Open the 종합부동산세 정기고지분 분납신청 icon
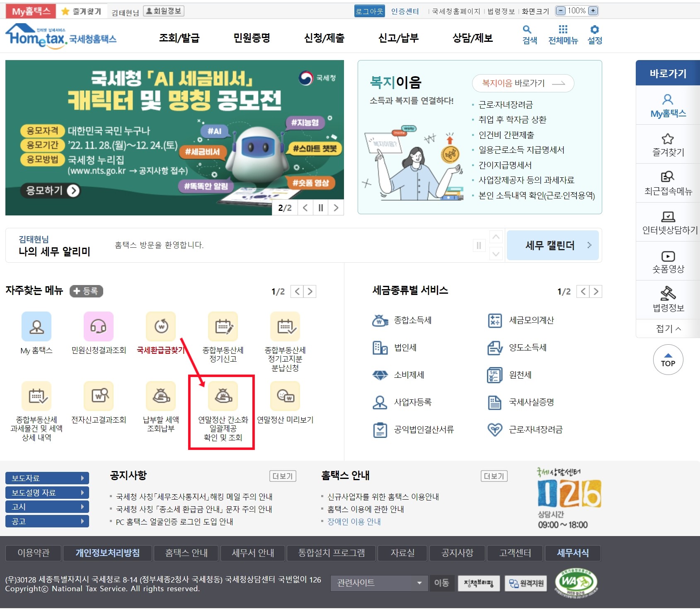The height and width of the screenshot is (609, 700). coord(285,326)
